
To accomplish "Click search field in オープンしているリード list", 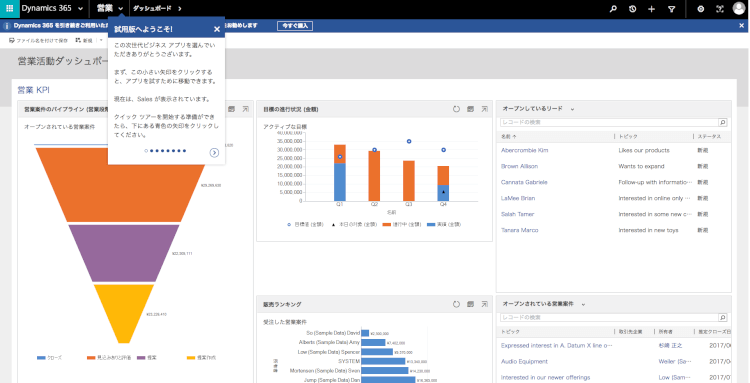I will pos(609,122).
